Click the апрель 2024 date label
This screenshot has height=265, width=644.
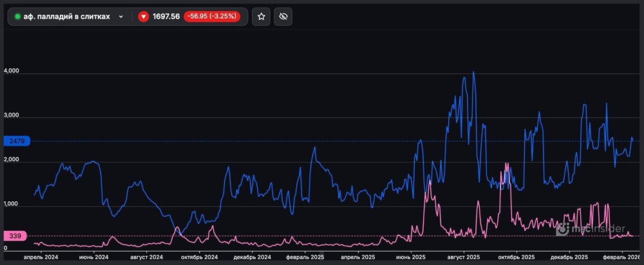40,257
